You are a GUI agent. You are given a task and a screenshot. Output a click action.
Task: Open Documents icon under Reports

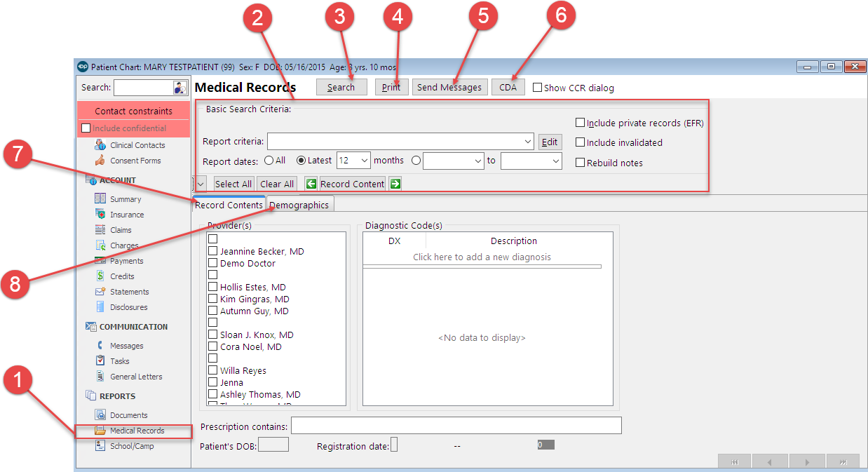[x=100, y=415]
